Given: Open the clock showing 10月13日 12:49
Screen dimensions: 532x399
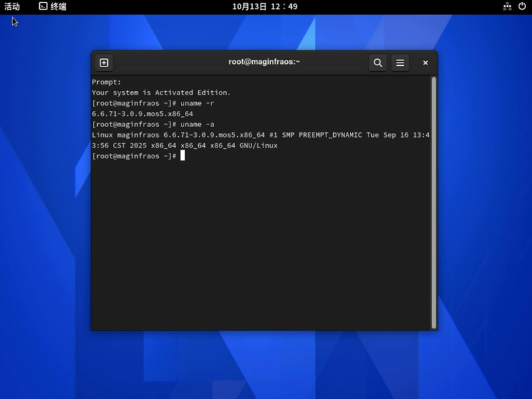Looking at the screenshot, I should [265, 7].
